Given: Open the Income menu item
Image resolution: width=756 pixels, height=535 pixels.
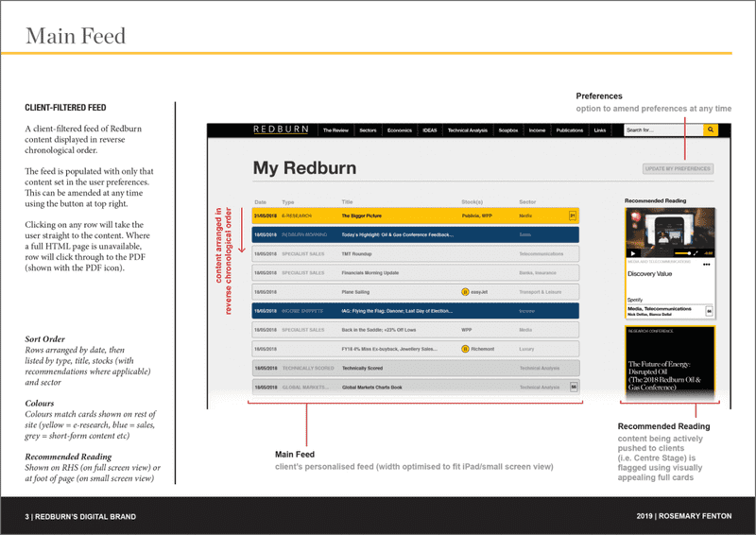Looking at the screenshot, I should pyautogui.click(x=537, y=130).
